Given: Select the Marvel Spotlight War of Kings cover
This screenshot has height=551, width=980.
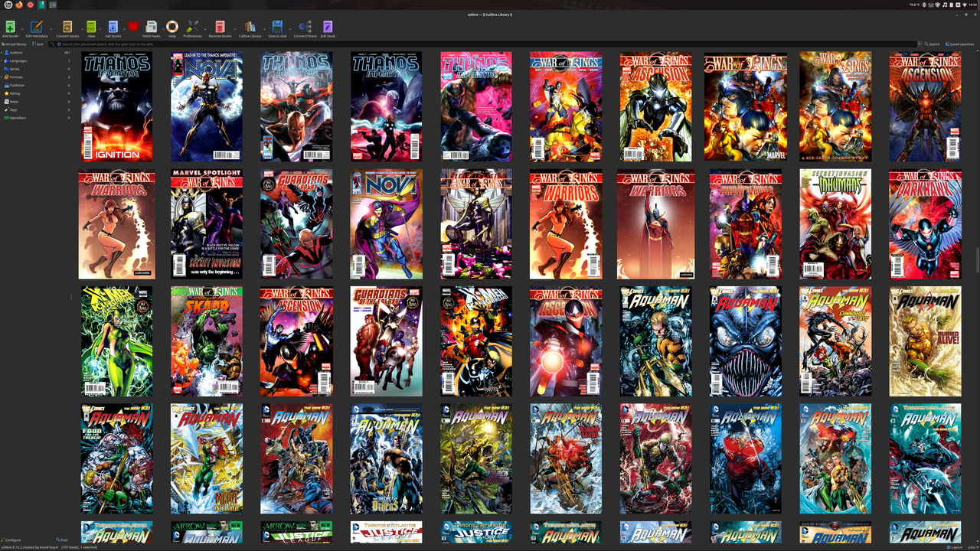Looking at the screenshot, I should coord(207,224).
